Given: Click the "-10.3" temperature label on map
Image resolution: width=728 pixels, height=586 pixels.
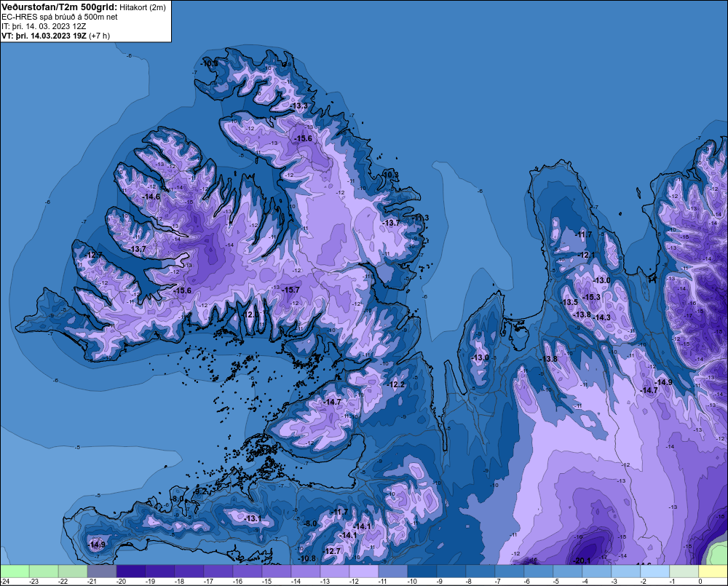Looking at the screenshot, I should pyautogui.click(x=390, y=175).
